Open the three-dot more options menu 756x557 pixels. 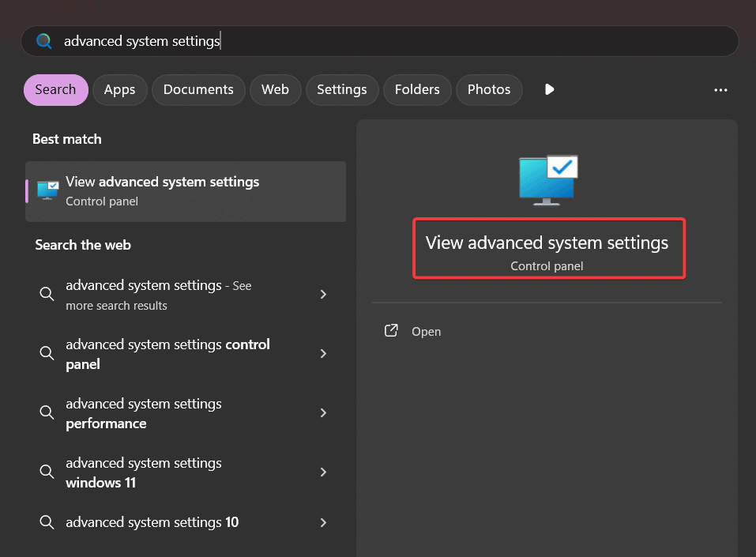720,90
